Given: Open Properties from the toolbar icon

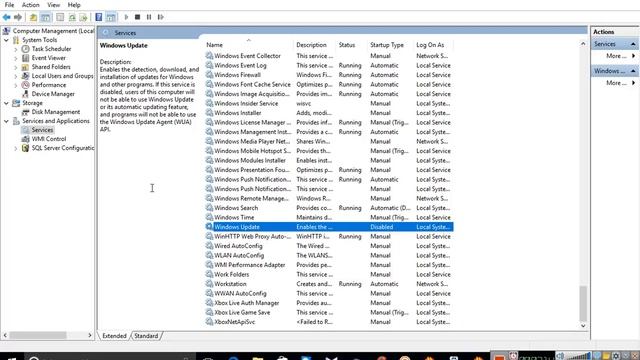Looking at the screenshot, I should pos(60,17).
